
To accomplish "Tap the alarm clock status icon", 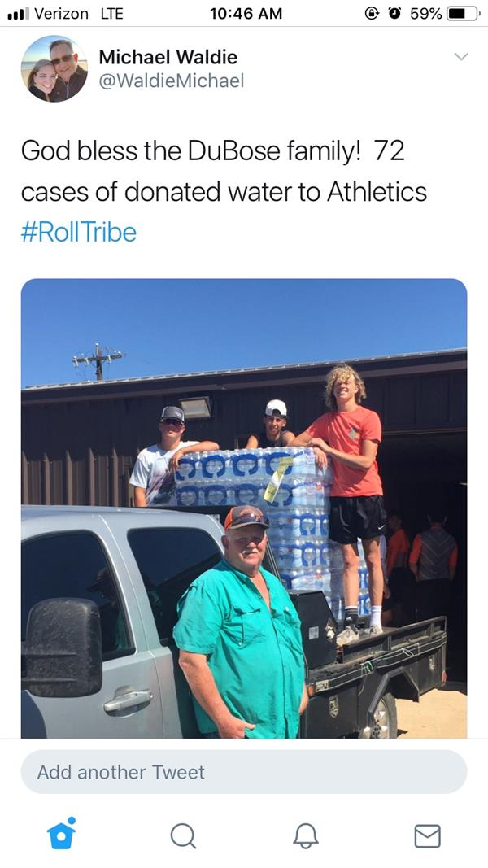I will [x=395, y=13].
